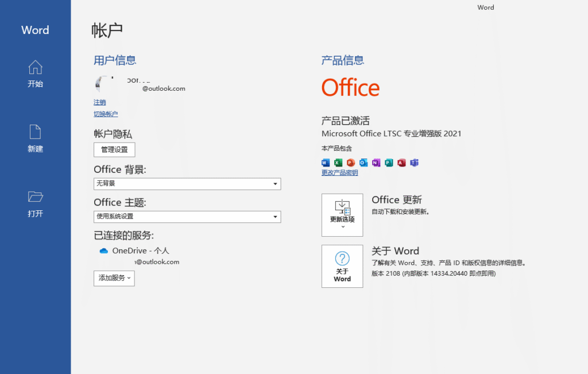Open the 关于 Word button
588x374 pixels.
point(342,266)
